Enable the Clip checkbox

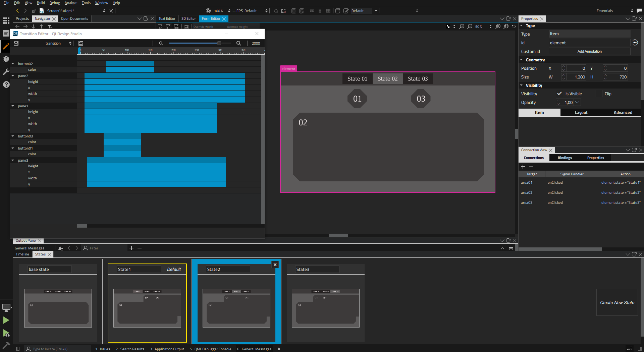(x=598, y=94)
